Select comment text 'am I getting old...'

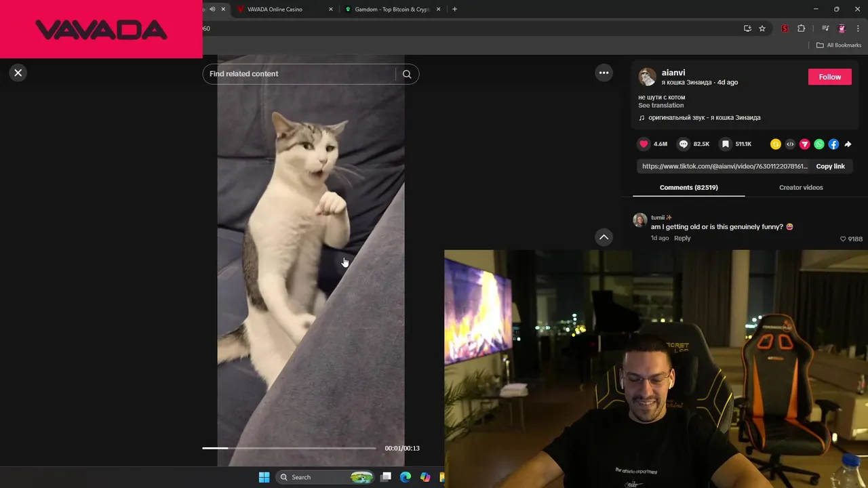click(x=717, y=226)
